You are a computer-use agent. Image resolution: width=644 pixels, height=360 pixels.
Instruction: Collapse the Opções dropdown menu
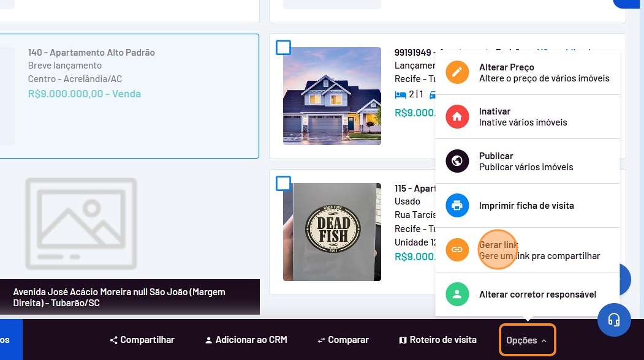point(527,340)
